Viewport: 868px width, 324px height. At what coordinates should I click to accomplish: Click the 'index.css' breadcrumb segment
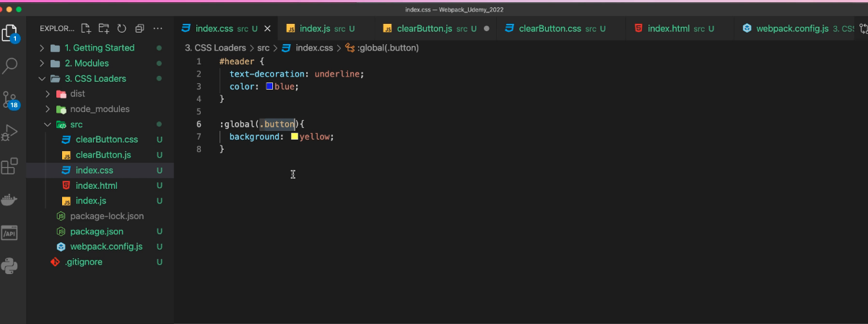(x=315, y=48)
